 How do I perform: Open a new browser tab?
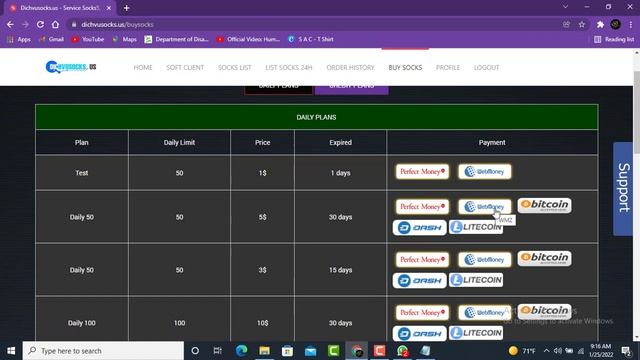(x=127, y=8)
